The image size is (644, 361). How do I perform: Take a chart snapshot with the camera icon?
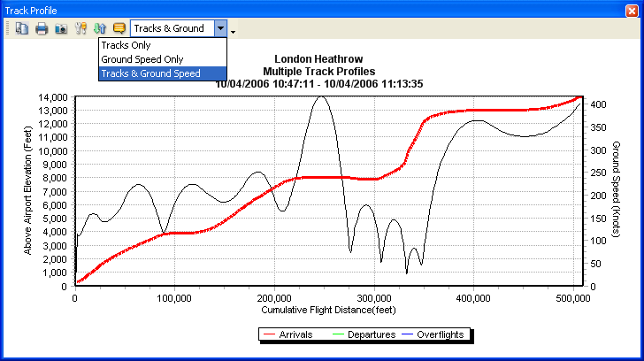(61, 28)
